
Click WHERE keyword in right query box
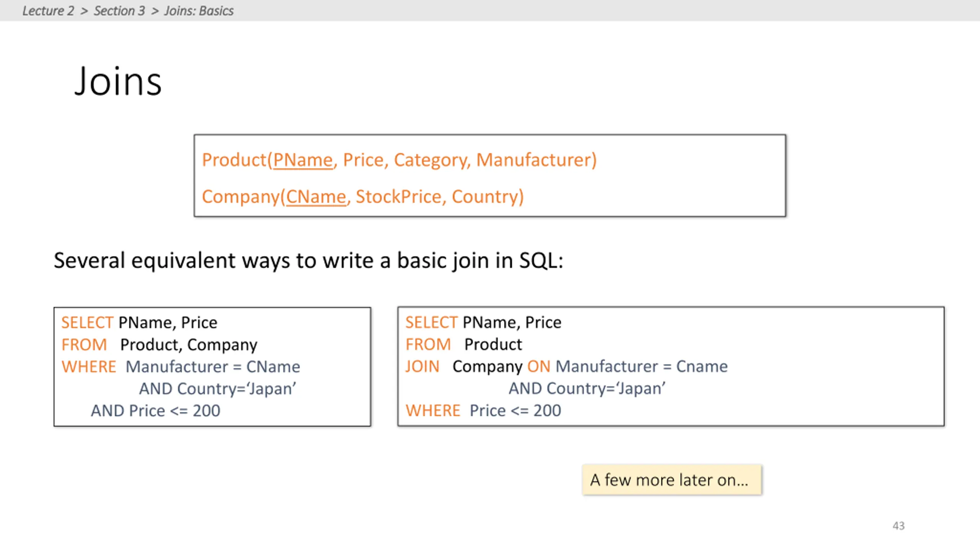[x=433, y=410]
